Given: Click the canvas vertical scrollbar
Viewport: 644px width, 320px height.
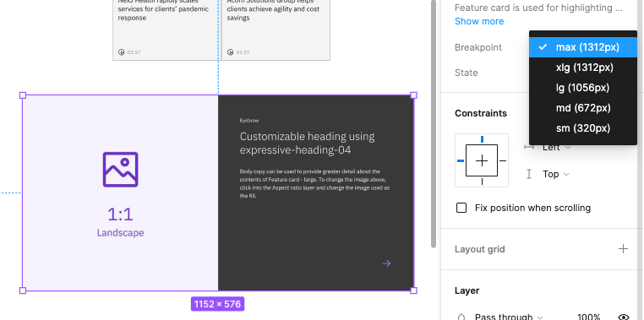Looking at the screenshot, I should point(434,123).
